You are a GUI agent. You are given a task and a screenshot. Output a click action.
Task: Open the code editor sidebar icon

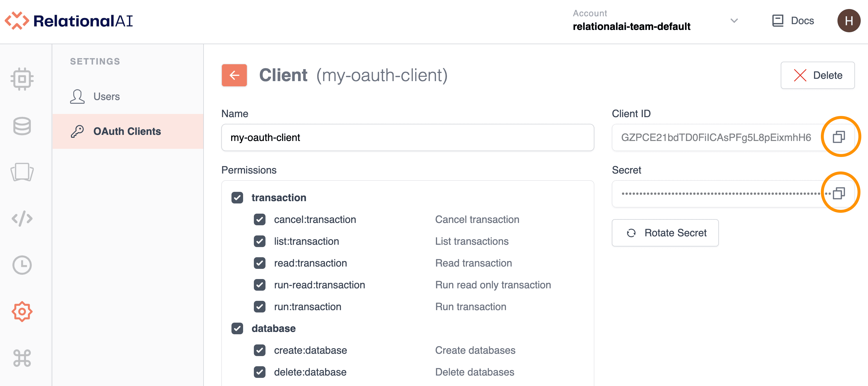click(x=22, y=219)
